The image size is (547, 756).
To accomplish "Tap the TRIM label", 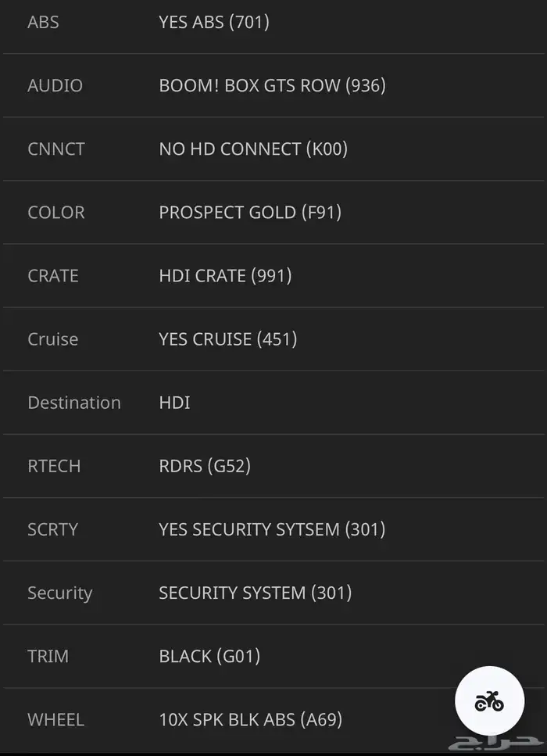I will click(48, 656).
